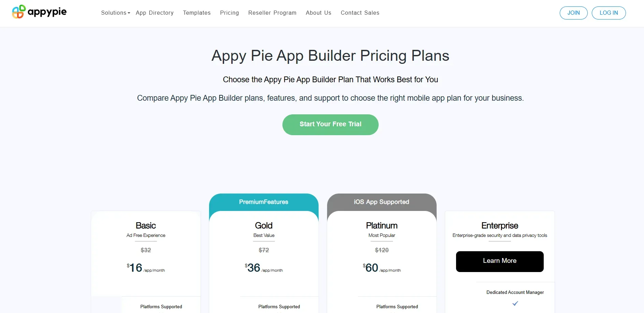Expand the Solutions navigation chevron

pyautogui.click(x=129, y=13)
